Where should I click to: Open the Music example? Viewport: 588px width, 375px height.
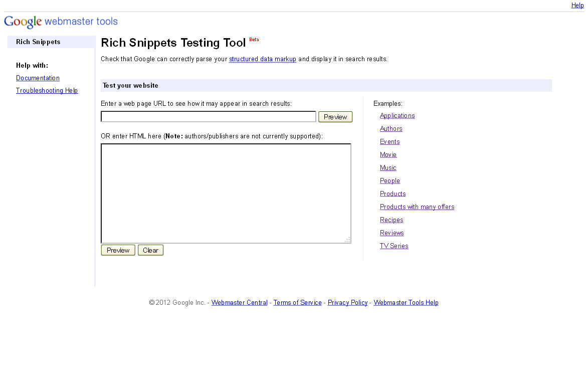tap(388, 167)
